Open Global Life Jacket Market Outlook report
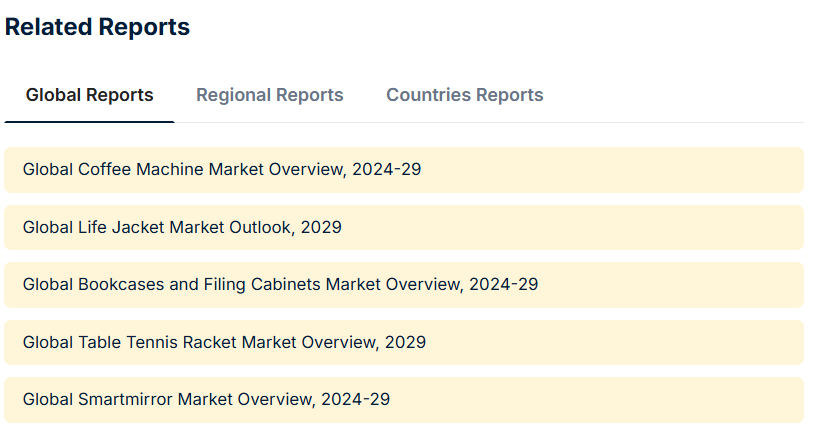The image size is (817, 436). pyautogui.click(x=182, y=227)
